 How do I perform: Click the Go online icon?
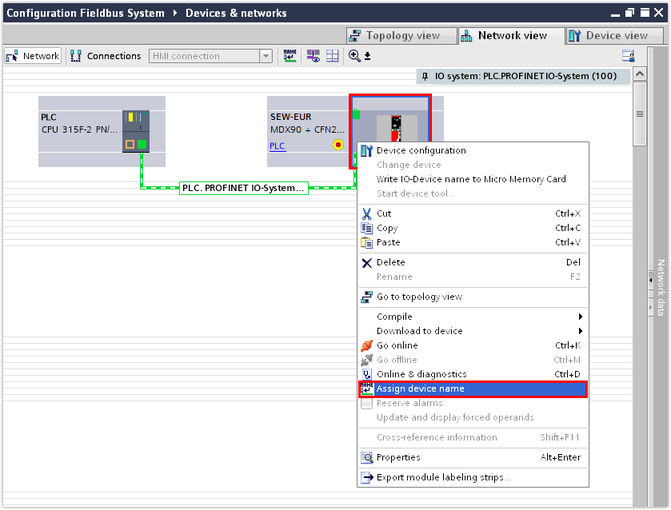click(367, 345)
